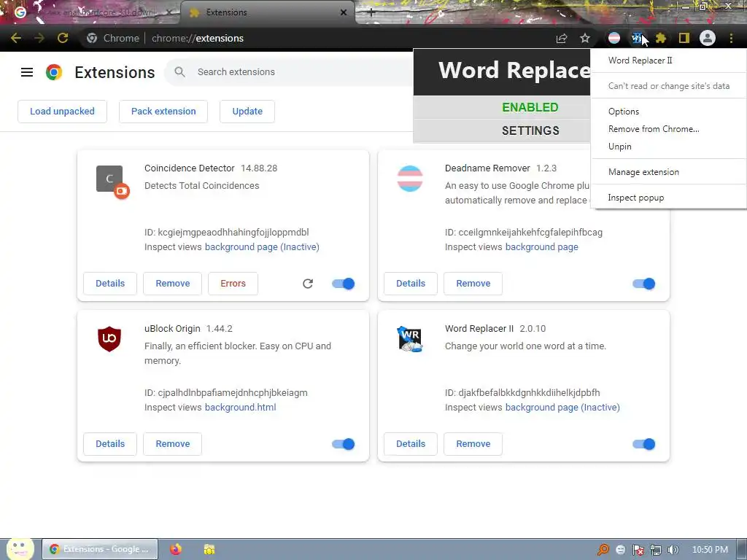The height and width of the screenshot is (560, 747).
Task: Turn off the Word Replacer II toggle
Action: click(x=643, y=444)
